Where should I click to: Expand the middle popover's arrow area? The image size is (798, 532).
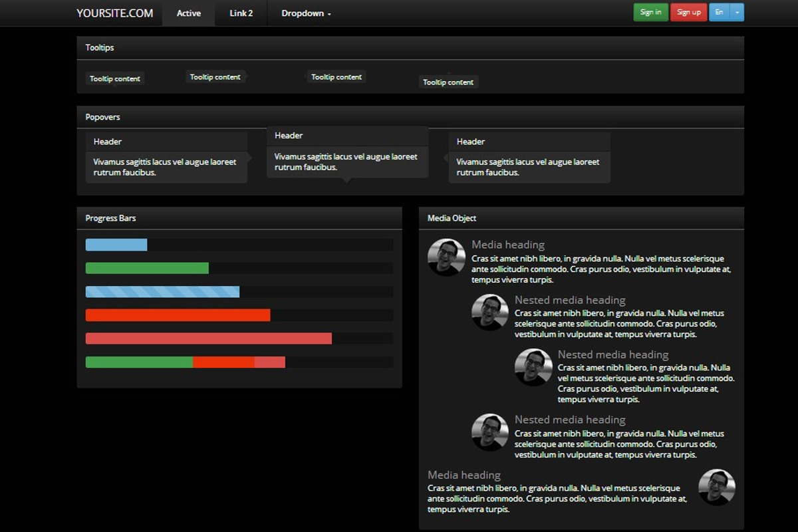point(347,183)
